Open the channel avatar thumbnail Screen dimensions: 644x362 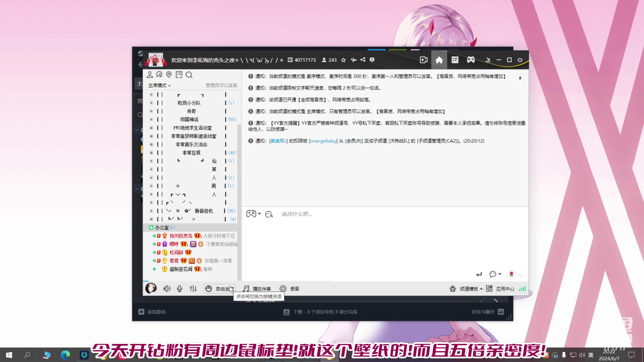[x=156, y=60]
